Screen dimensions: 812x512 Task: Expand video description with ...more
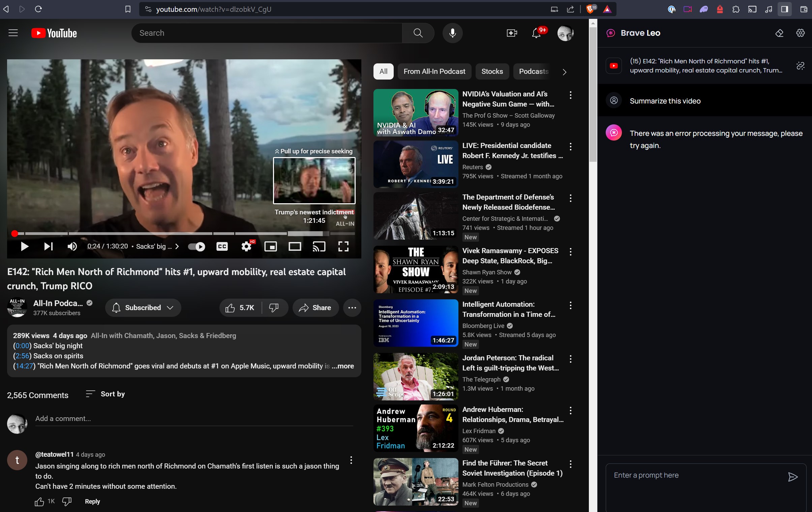[343, 366]
